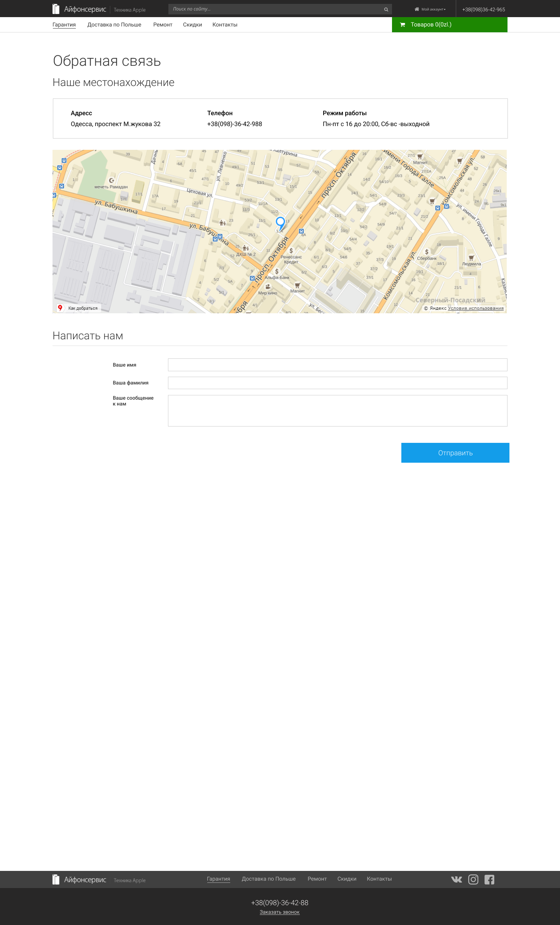Click header phone number +38(098)36-42-965
The height and width of the screenshot is (925, 560).
point(483,9)
